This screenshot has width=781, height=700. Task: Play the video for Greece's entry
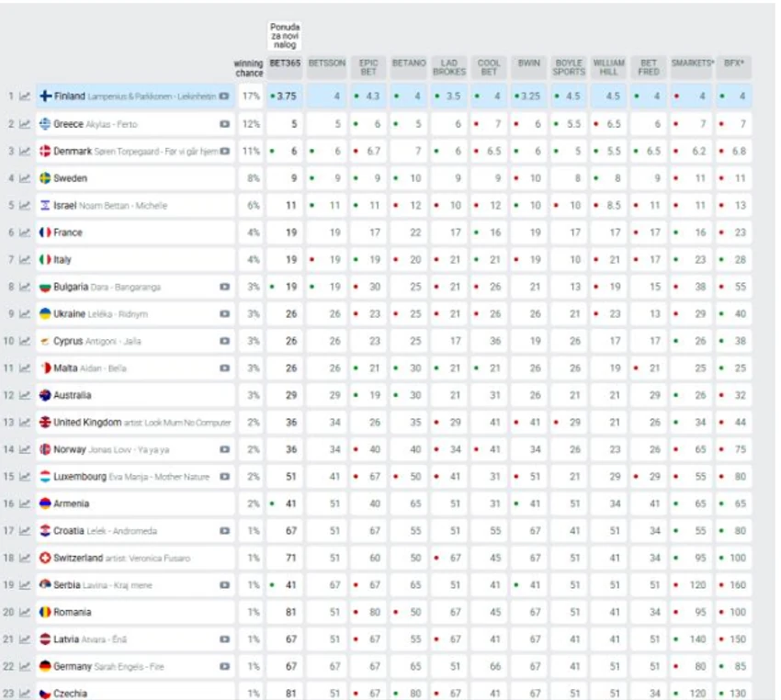(x=224, y=124)
